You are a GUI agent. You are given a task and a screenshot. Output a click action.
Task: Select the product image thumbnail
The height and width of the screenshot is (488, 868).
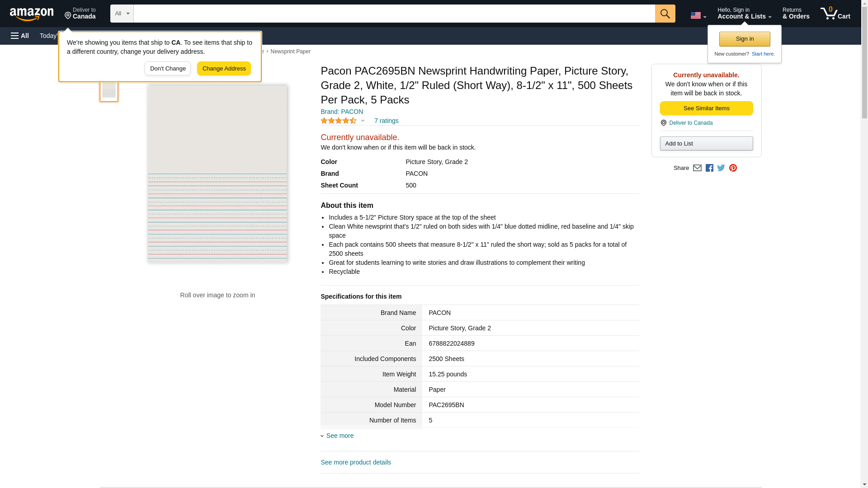pos(109,90)
